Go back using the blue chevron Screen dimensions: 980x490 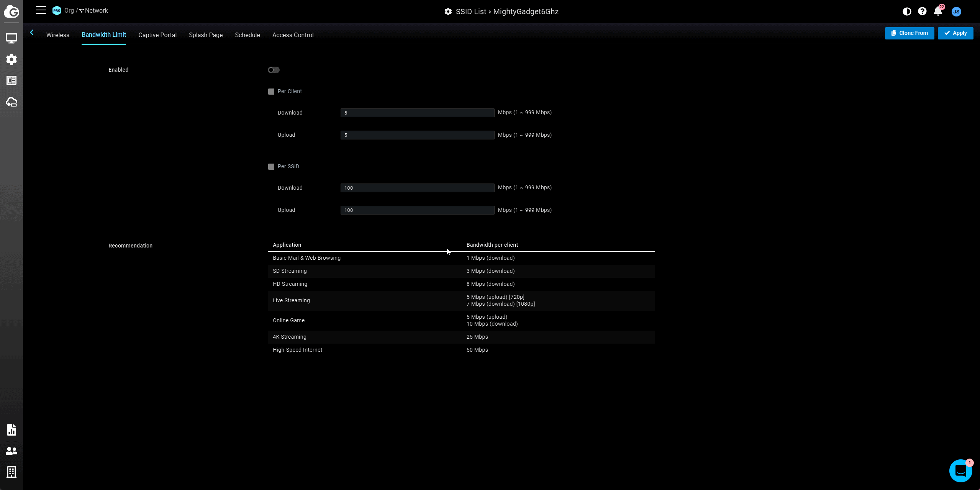[32, 33]
